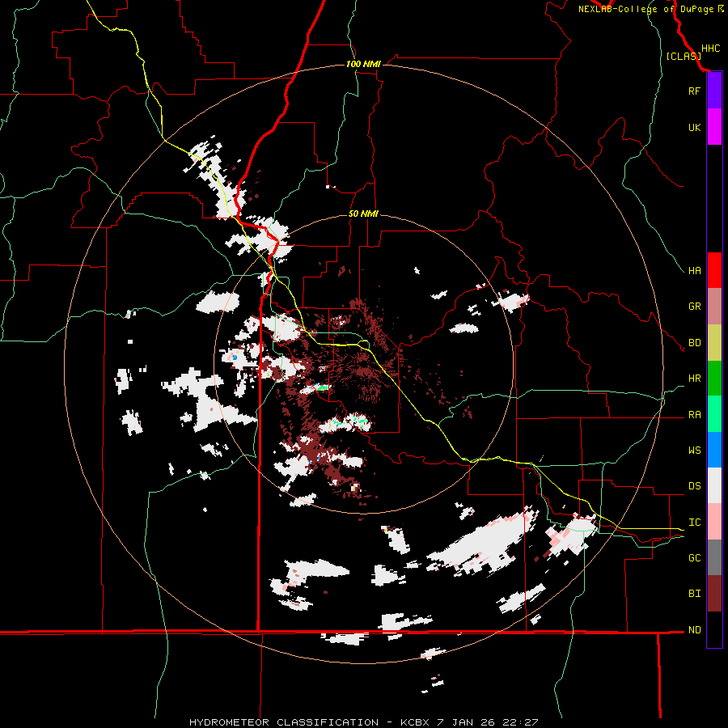The image size is (728, 728).
Task: Click the HR legend label
Action: [694, 379]
